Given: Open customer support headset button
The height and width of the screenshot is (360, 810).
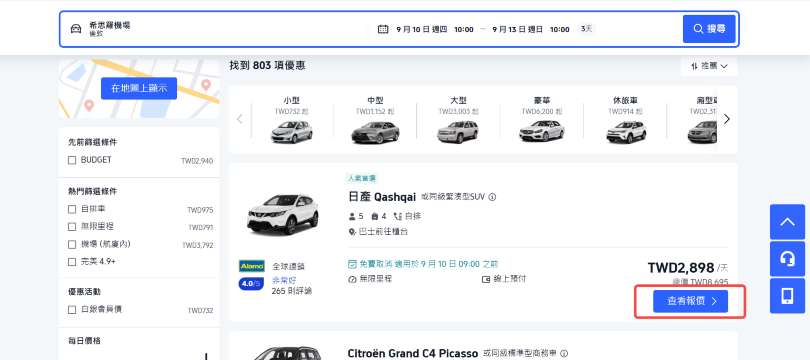Looking at the screenshot, I should tap(787, 259).
